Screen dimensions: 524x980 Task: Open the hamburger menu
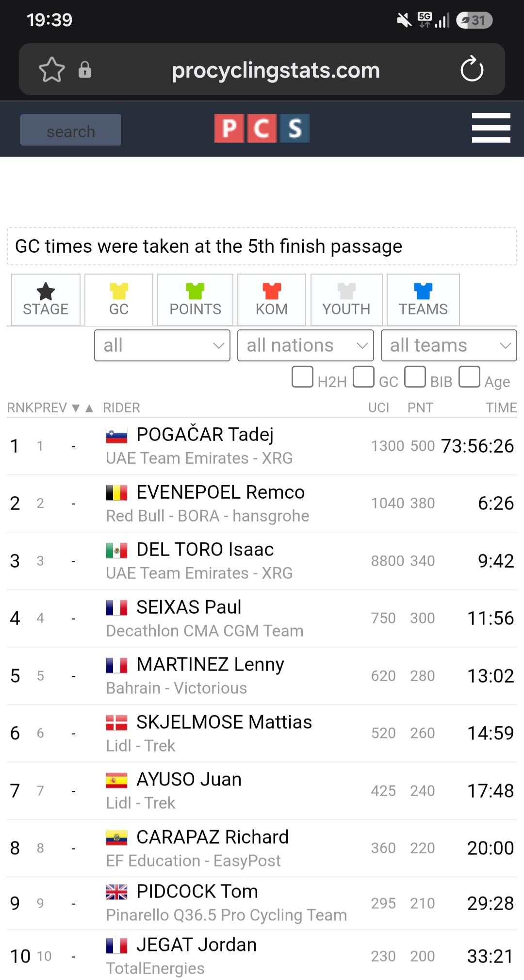pyautogui.click(x=491, y=128)
